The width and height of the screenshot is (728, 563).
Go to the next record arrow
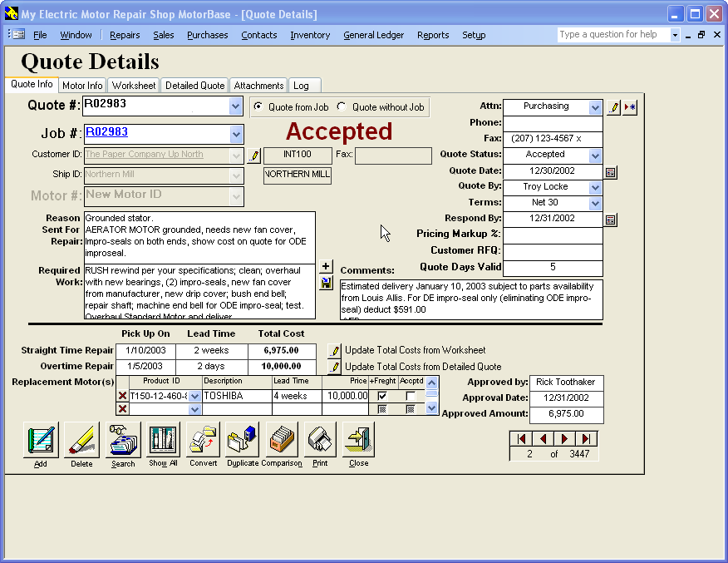(x=564, y=438)
